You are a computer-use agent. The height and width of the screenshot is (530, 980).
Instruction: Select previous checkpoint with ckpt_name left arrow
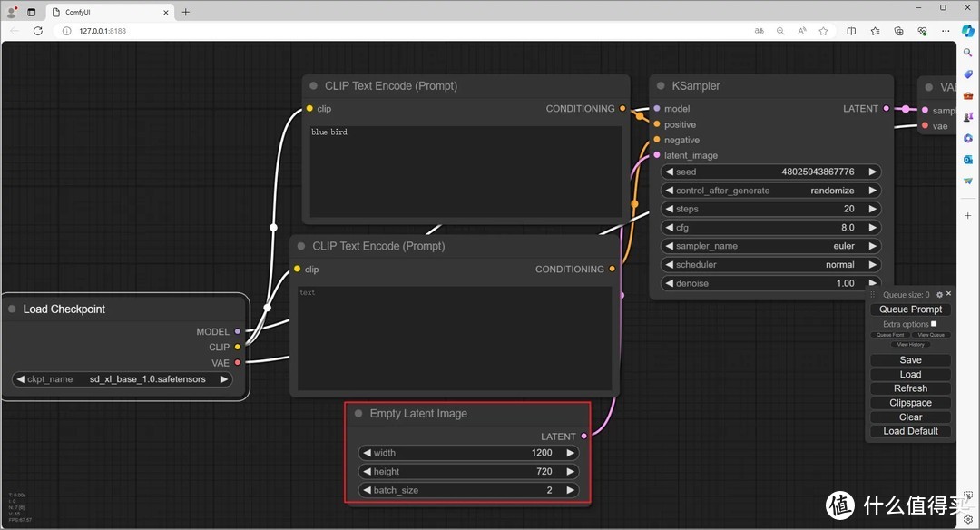(x=20, y=379)
